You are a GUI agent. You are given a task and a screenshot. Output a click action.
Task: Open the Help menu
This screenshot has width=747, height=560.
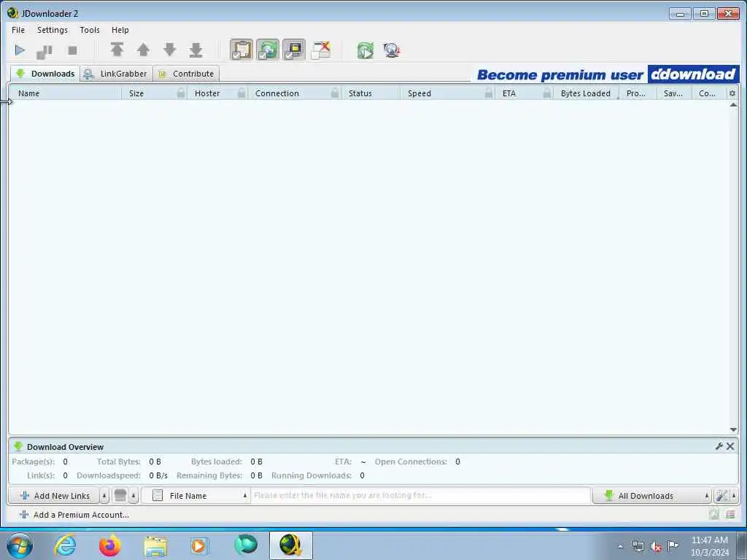click(120, 29)
